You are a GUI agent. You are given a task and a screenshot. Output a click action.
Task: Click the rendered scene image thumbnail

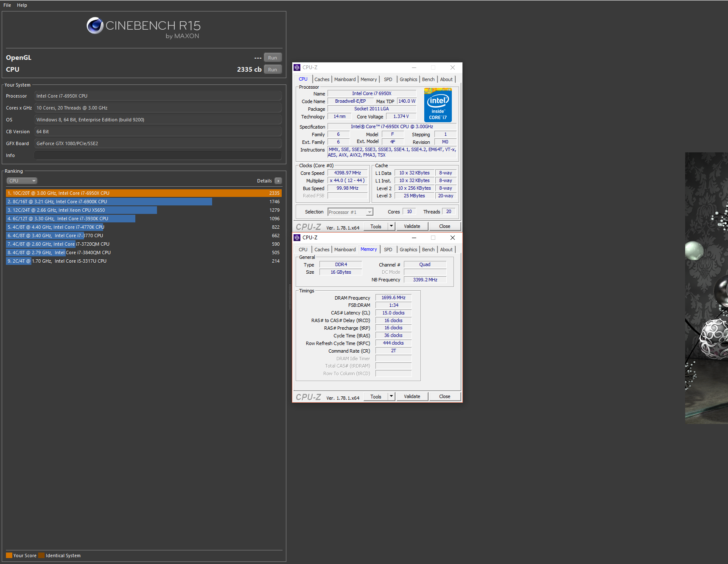point(706,288)
